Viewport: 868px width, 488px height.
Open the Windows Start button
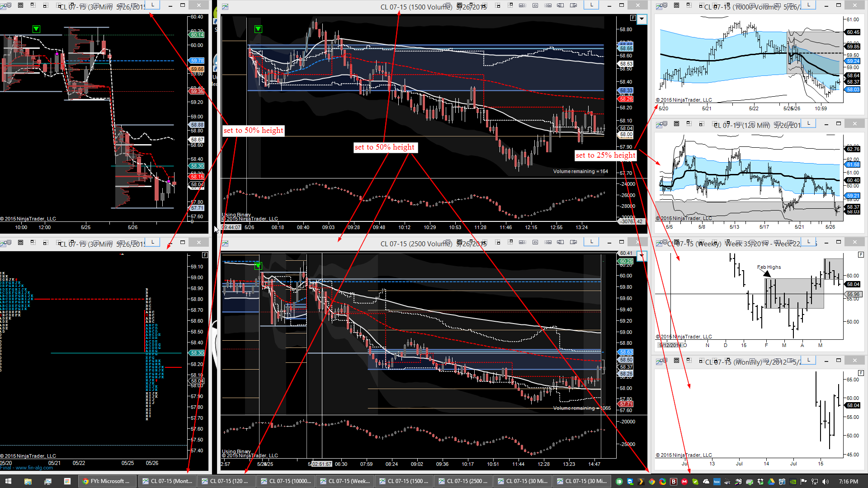pyautogui.click(x=8, y=481)
